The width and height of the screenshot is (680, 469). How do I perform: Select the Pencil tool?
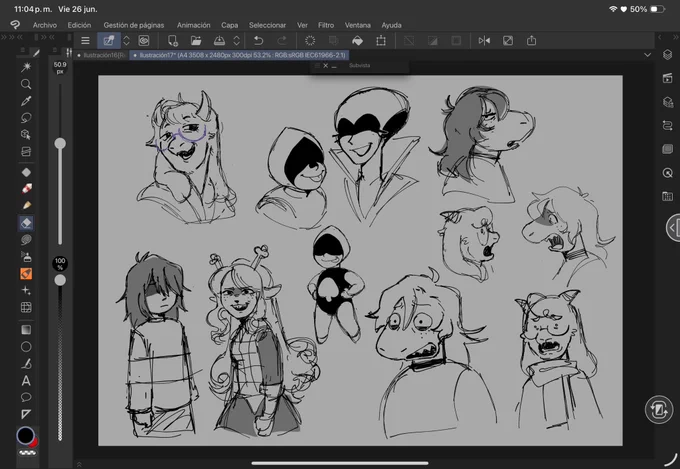[26, 205]
